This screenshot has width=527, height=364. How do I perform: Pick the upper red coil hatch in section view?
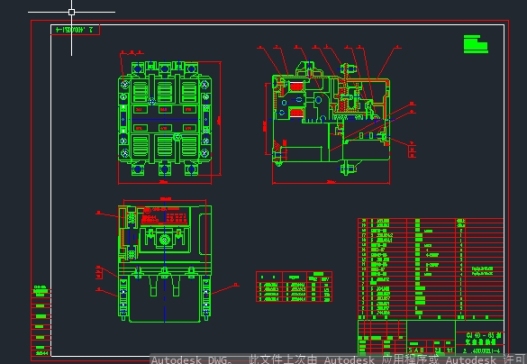point(296,87)
